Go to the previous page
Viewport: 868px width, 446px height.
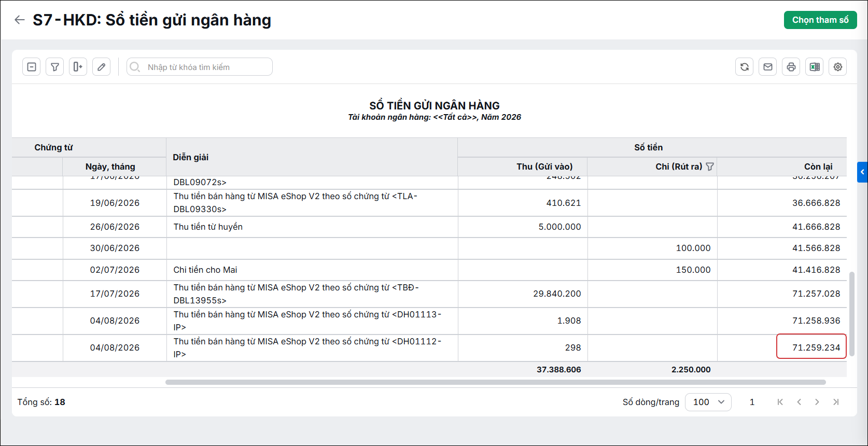click(x=799, y=402)
